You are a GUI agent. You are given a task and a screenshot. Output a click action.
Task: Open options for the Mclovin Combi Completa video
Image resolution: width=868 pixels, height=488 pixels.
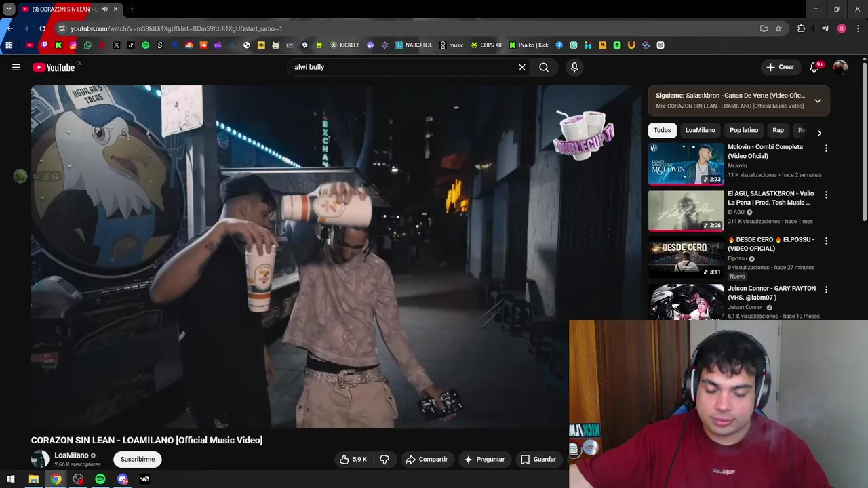pos(826,148)
